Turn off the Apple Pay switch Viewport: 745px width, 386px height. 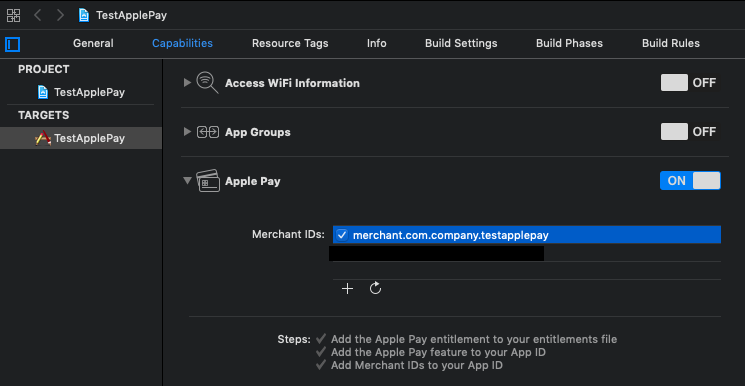pyautogui.click(x=690, y=181)
